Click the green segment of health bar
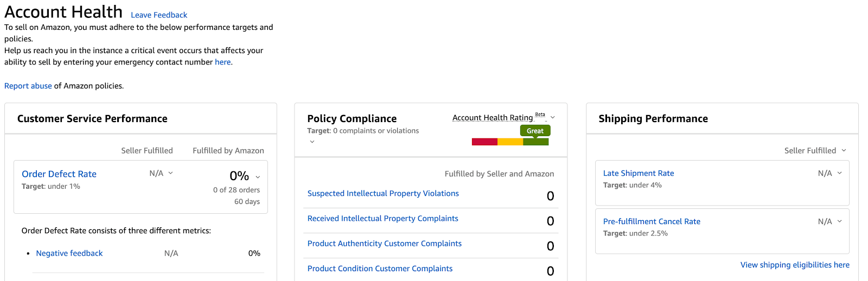This screenshot has width=868, height=281. point(535,142)
